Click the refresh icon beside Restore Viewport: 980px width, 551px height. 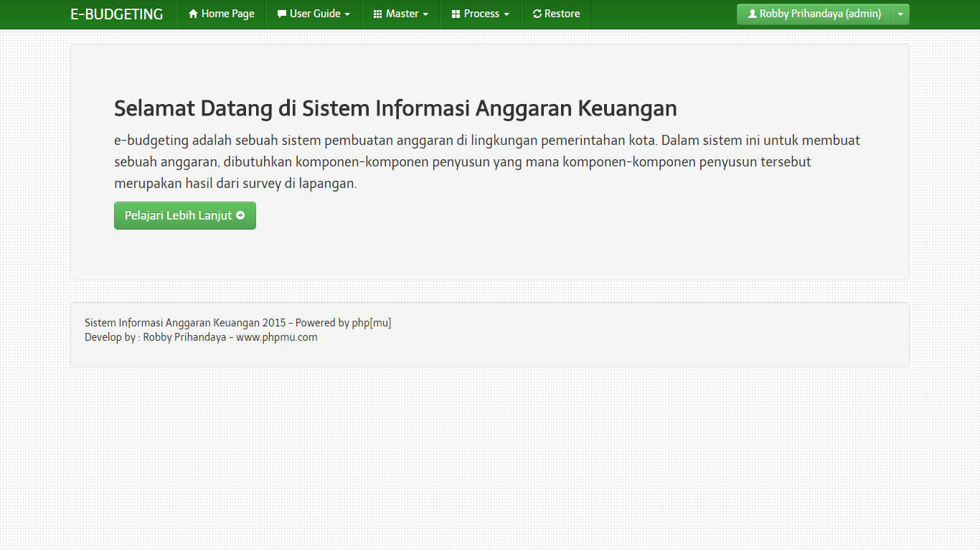537,14
